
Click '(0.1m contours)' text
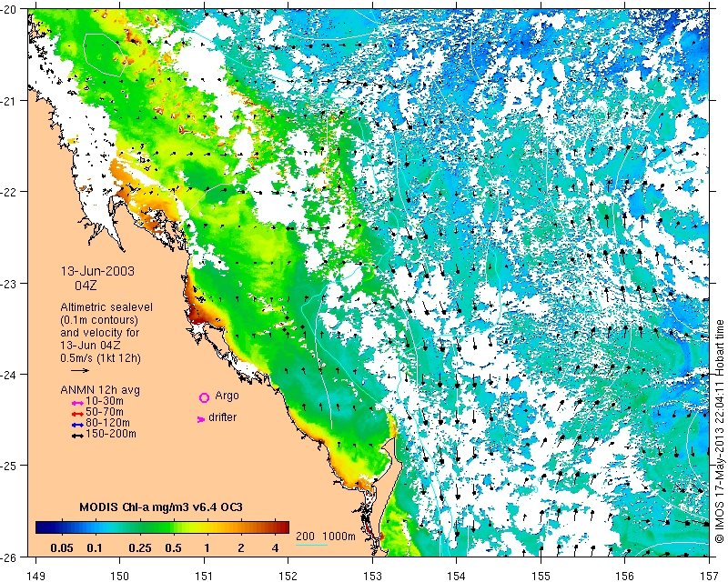[99, 320]
